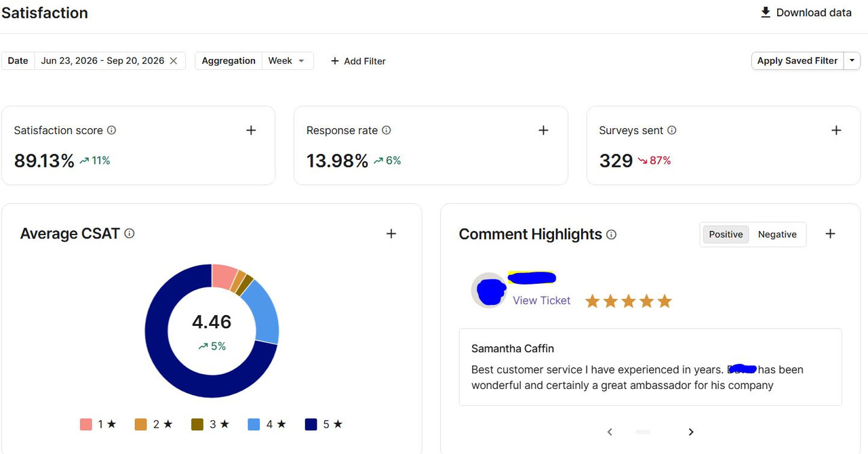Image resolution: width=868 pixels, height=454 pixels.
Task: Click the 13.98% response rate value
Action: pyautogui.click(x=337, y=161)
